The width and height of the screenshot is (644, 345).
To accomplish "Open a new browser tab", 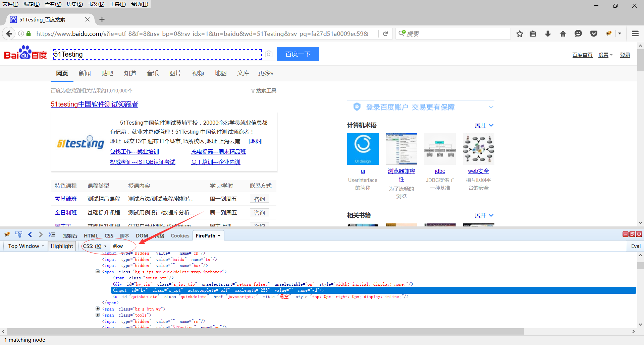I will point(102,19).
